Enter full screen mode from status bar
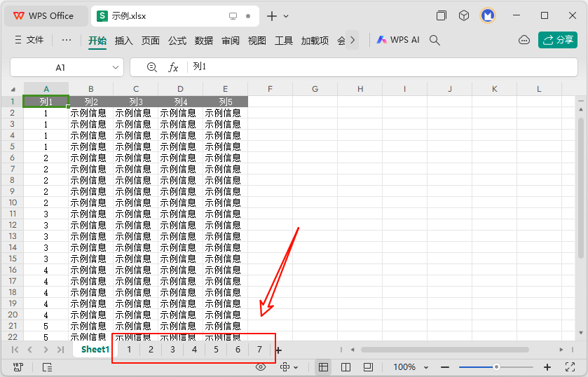Image resolution: width=588 pixels, height=377 pixels. point(570,366)
